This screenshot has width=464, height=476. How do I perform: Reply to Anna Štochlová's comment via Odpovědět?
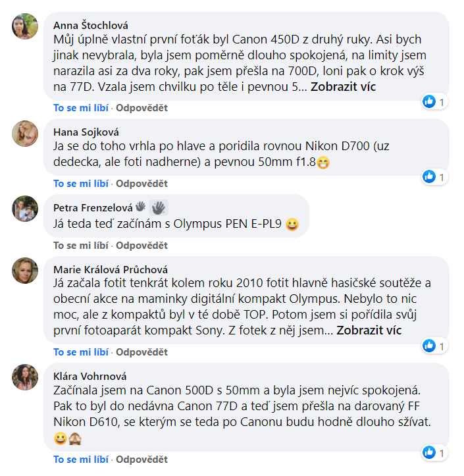(142, 108)
